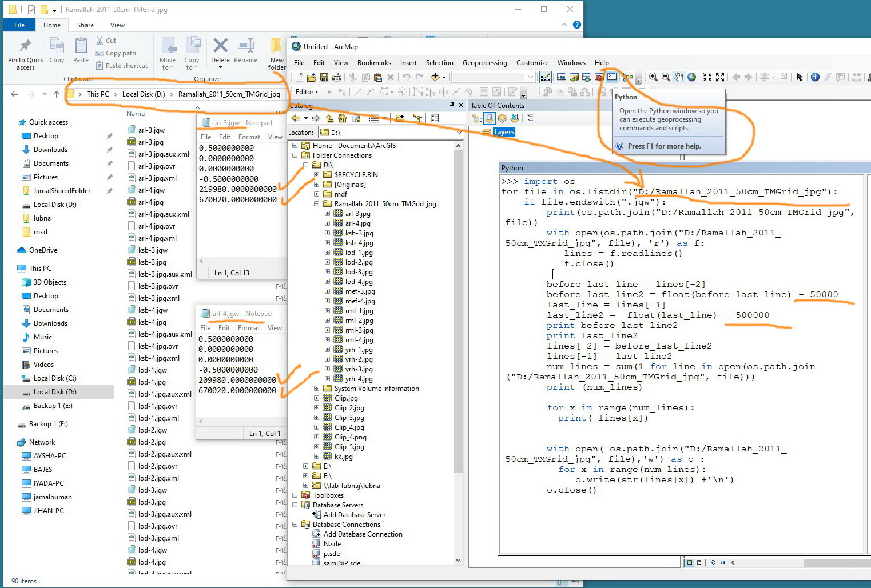The image size is (871, 588).
Task: Toggle List By Source in Table Of Contents
Action: coord(490,118)
